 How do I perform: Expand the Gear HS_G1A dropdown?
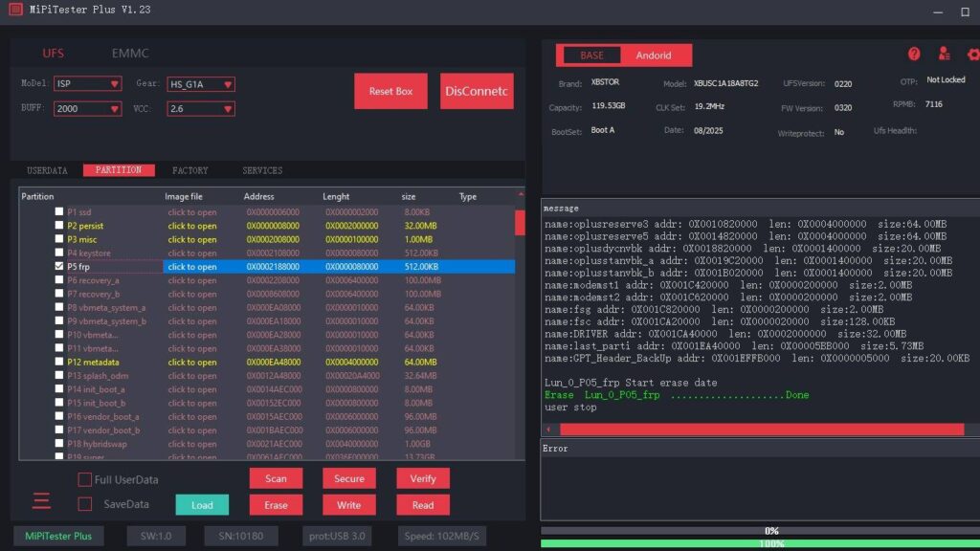(201, 84)
